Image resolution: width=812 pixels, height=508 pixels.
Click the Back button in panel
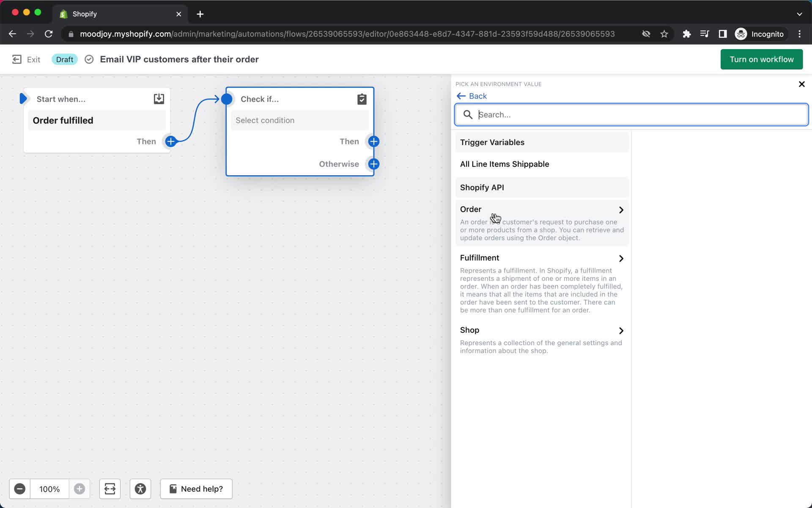[x=474, y=95]
